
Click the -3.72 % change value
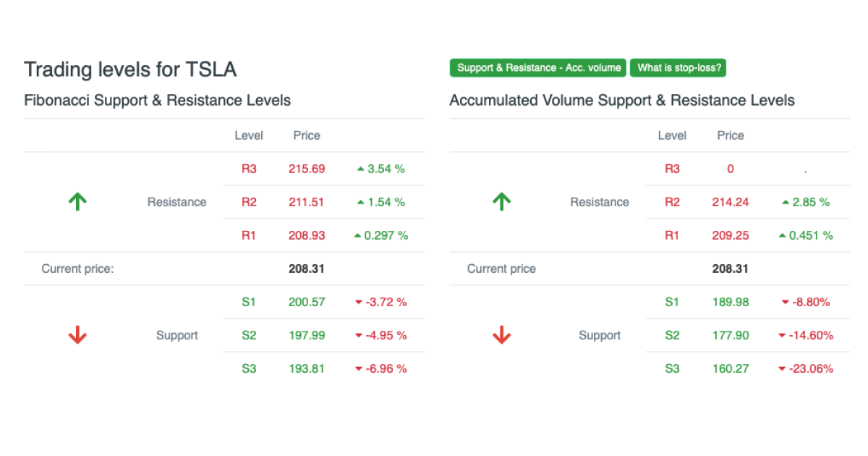point(380,302)
